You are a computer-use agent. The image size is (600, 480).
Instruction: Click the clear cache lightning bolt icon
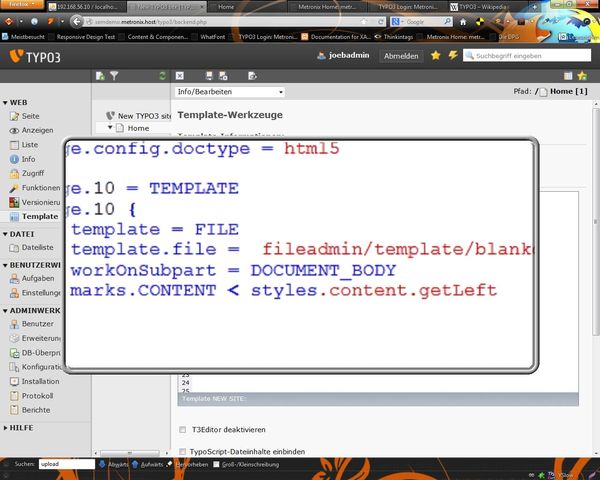pyautogui.click(x=453, y=56)
